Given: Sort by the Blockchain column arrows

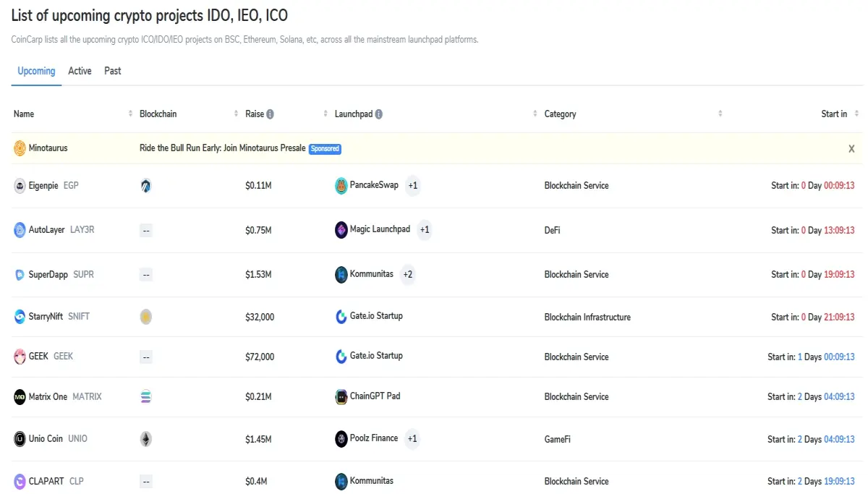Looking at the screenshot, I should coord(237,114).
